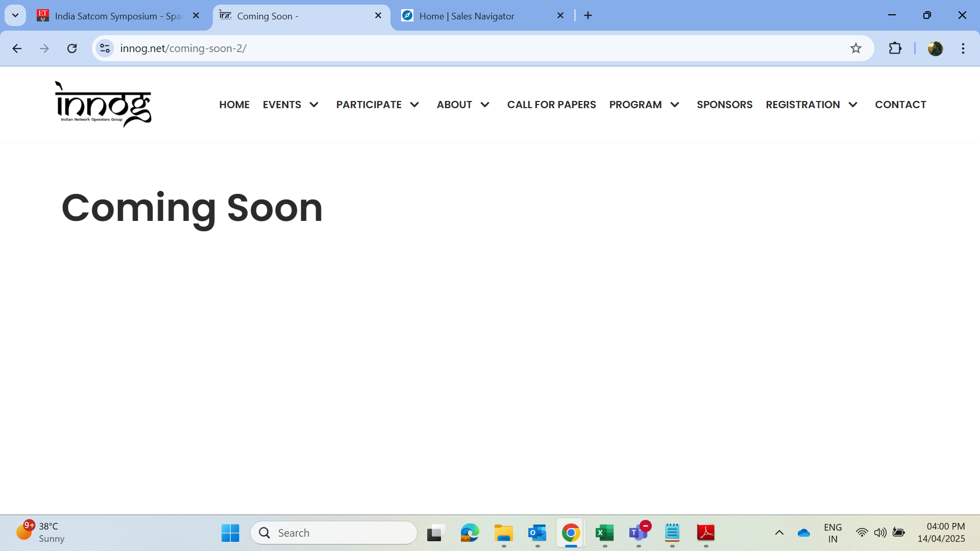980x551 pixels.
Task: Open the Extensions puzzle icon
Action: click(895, 48)
